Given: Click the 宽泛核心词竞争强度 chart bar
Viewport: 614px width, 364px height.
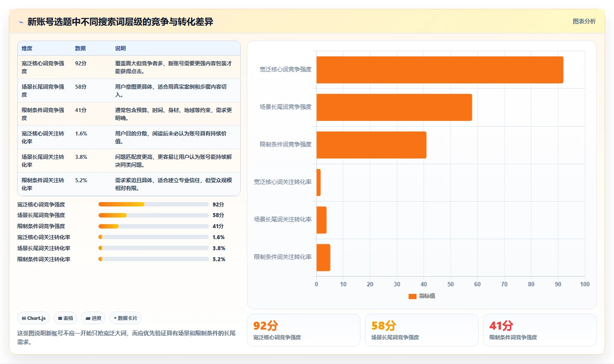Looking at the screenshot, I should click(440, 70).
